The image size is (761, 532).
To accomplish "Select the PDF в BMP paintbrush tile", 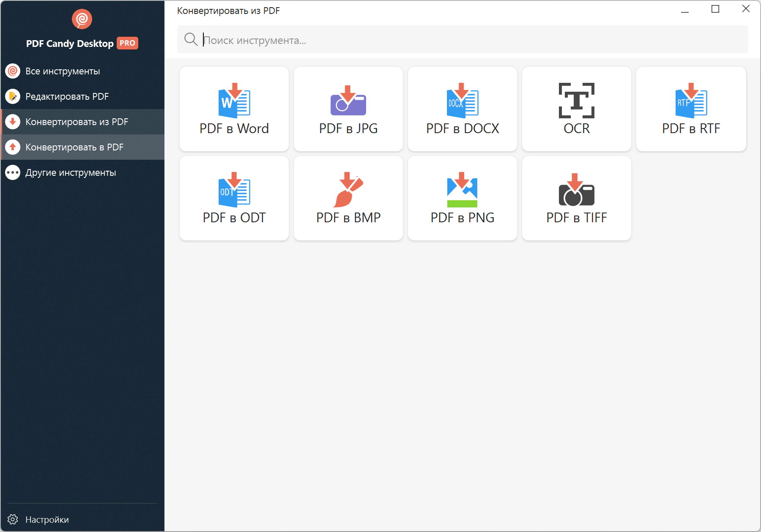I will tap(348, 198).
